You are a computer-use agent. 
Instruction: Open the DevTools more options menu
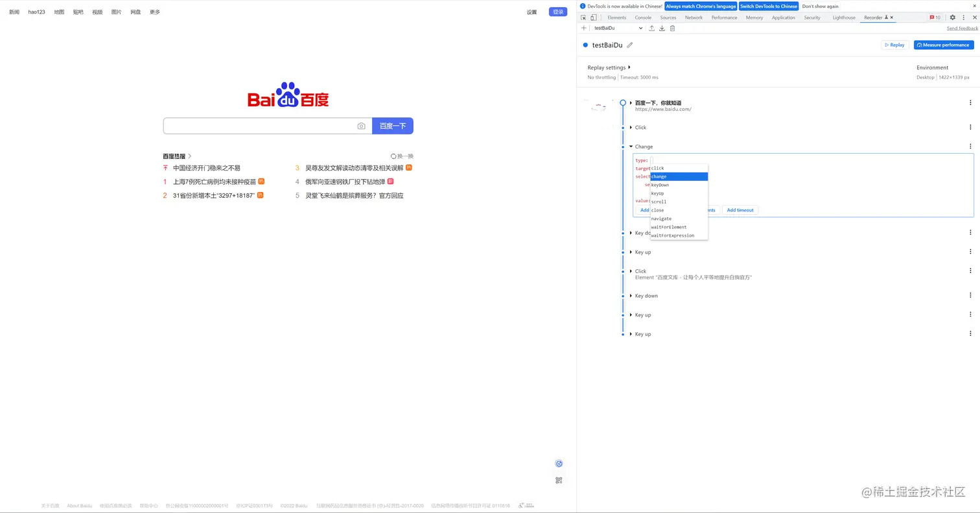click(964, 18)
